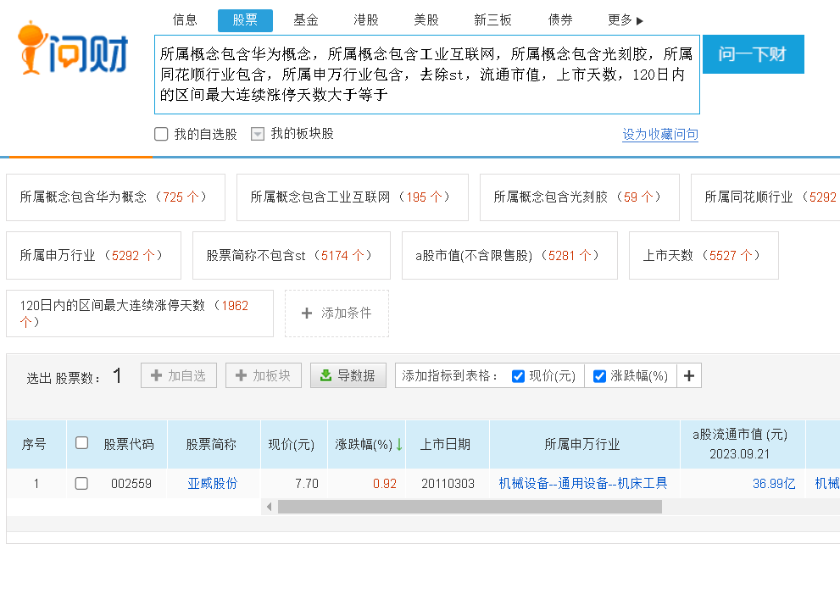Click the 36.99亿 market value link
The image size is (840, 616).
pyautogui.click(x=774, y=484)
